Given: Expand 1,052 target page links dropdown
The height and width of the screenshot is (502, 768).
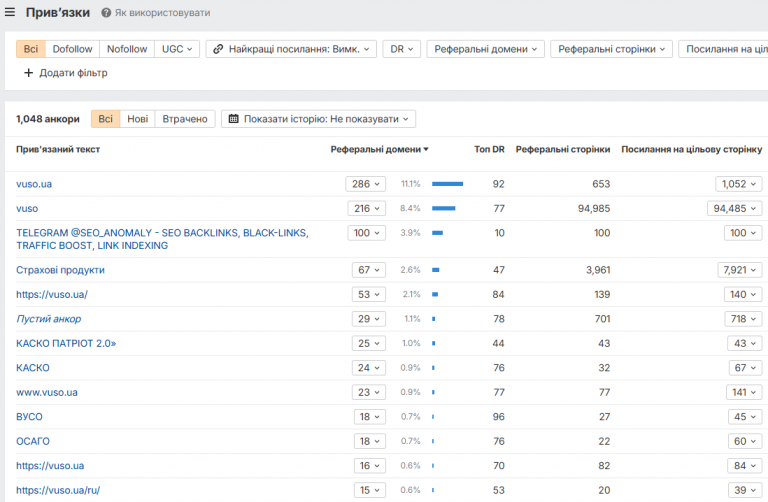Looking at the screenshot, I should [x=739, y=184].
